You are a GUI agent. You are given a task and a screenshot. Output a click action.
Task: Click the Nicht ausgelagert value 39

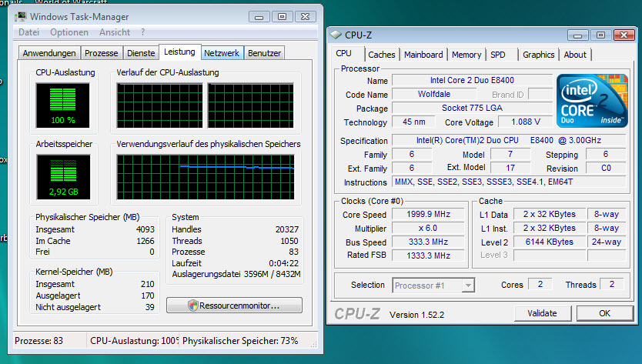[150, 307]
